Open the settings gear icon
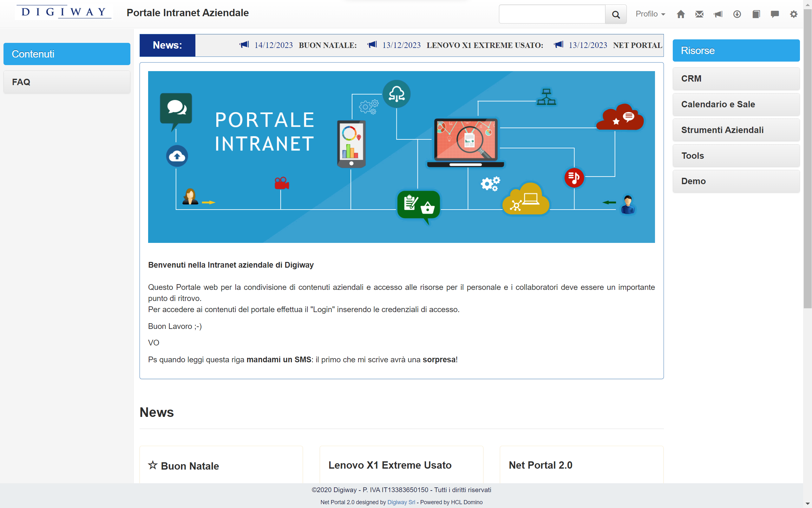The height and width of the screenshot is (508, 812). 794,14
